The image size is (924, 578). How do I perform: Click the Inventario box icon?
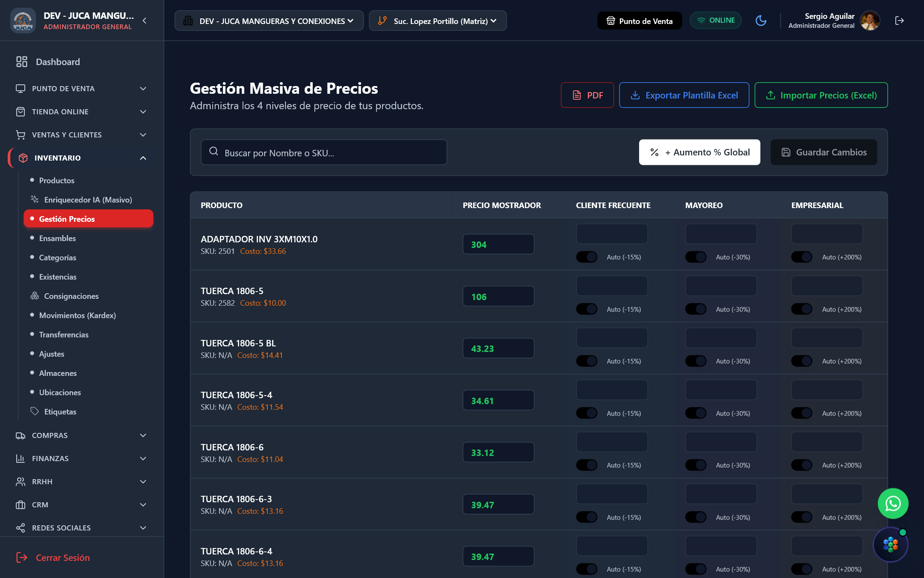click(23, 158)
